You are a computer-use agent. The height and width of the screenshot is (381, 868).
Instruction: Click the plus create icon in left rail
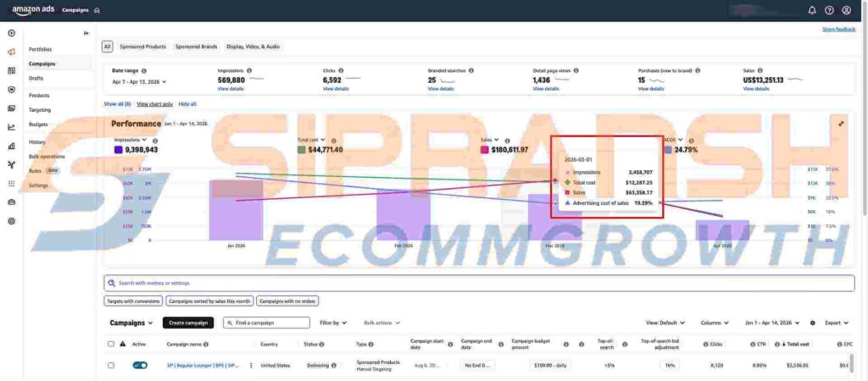click(12, 33)
